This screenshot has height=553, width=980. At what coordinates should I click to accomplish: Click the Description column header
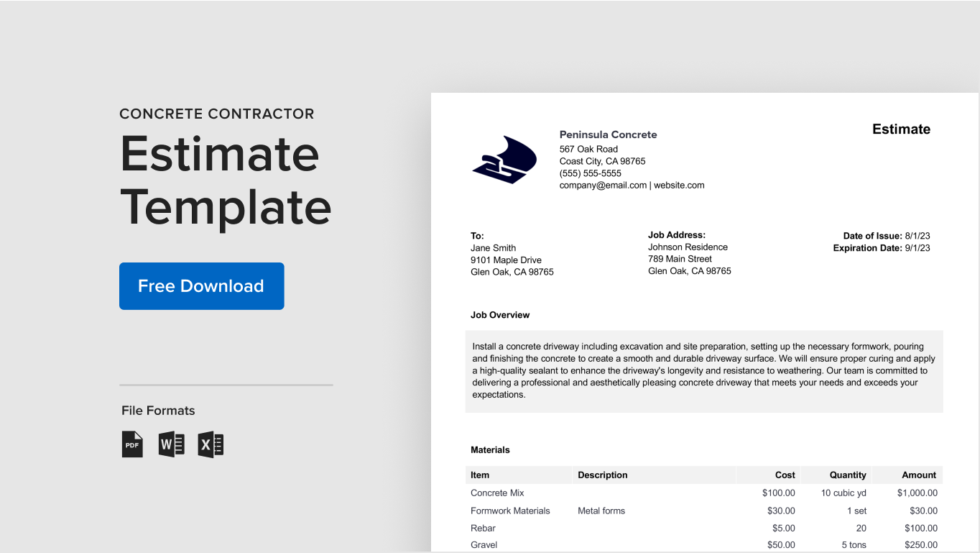(602, 475)
